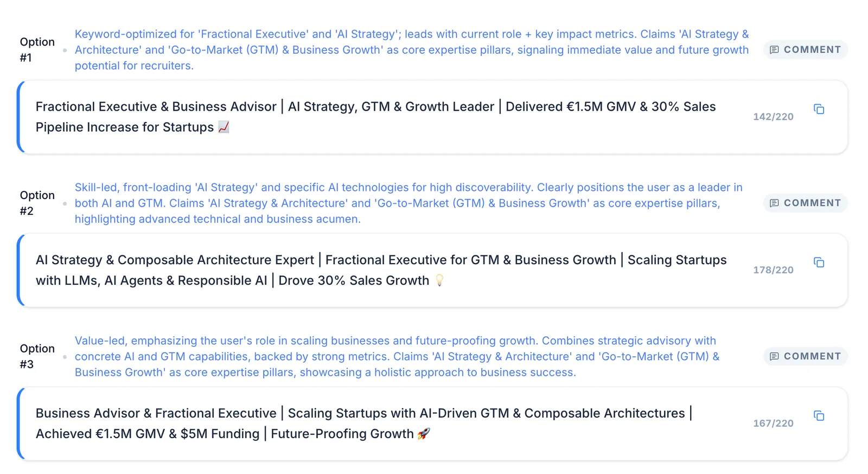Copy the Option #3 headline text

coord(819,416)
